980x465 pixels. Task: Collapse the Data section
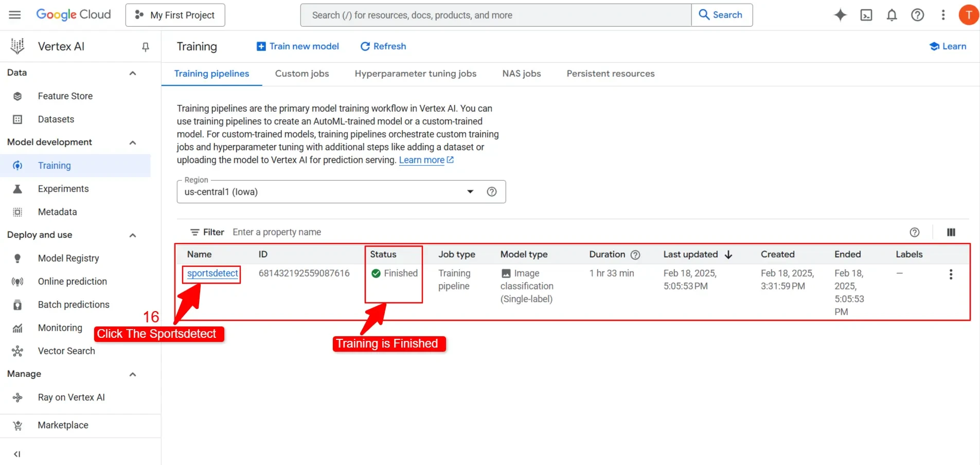133,73
